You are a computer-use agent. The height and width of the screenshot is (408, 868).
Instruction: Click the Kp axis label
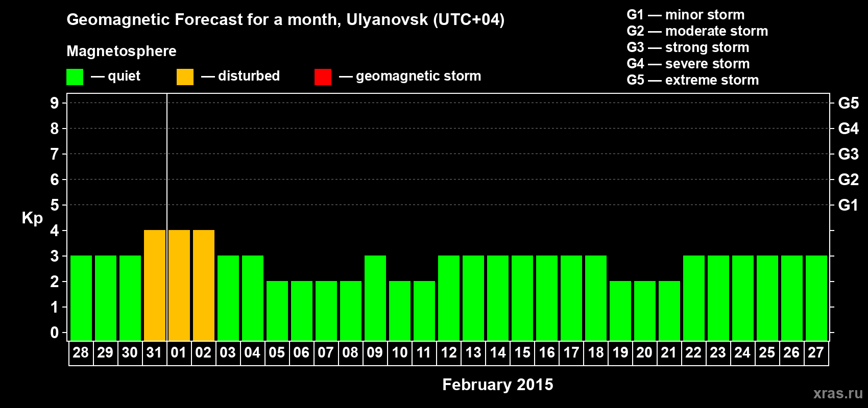(32, 218)
